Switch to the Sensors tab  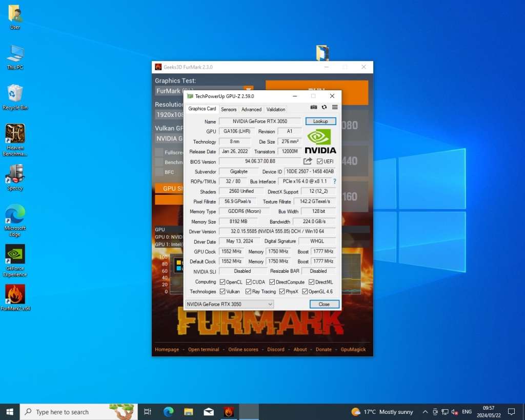[229, 109]
